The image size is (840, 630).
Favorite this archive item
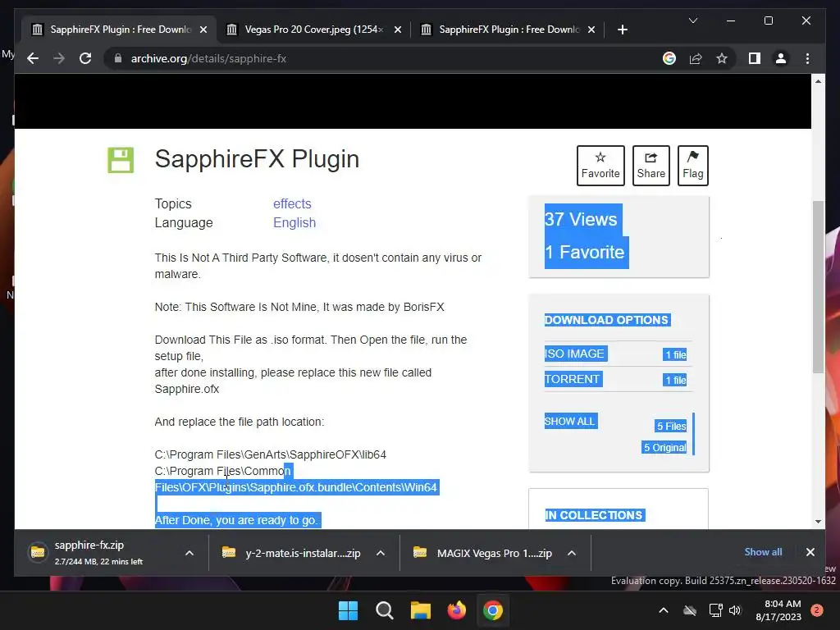click(600, 166)
